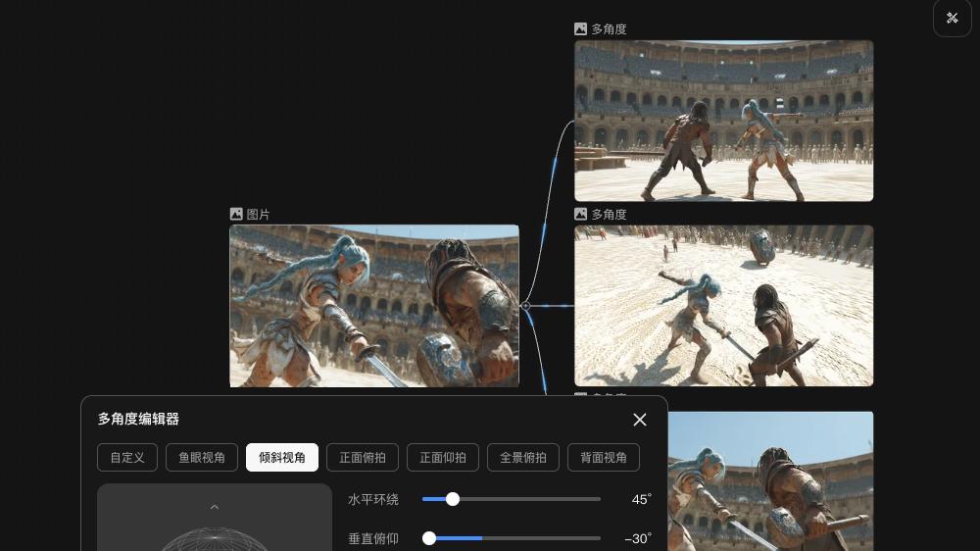980x551 pixels.
Task: Click the 垂直俯仰 slider handle
Action: pos(429,538)
